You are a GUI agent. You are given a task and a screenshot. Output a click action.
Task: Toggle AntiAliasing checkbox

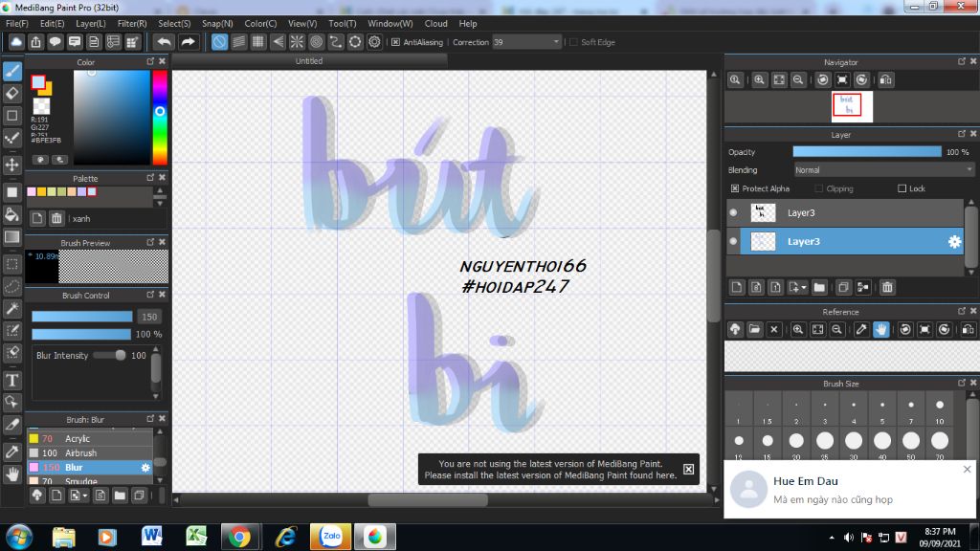[395, 42]
